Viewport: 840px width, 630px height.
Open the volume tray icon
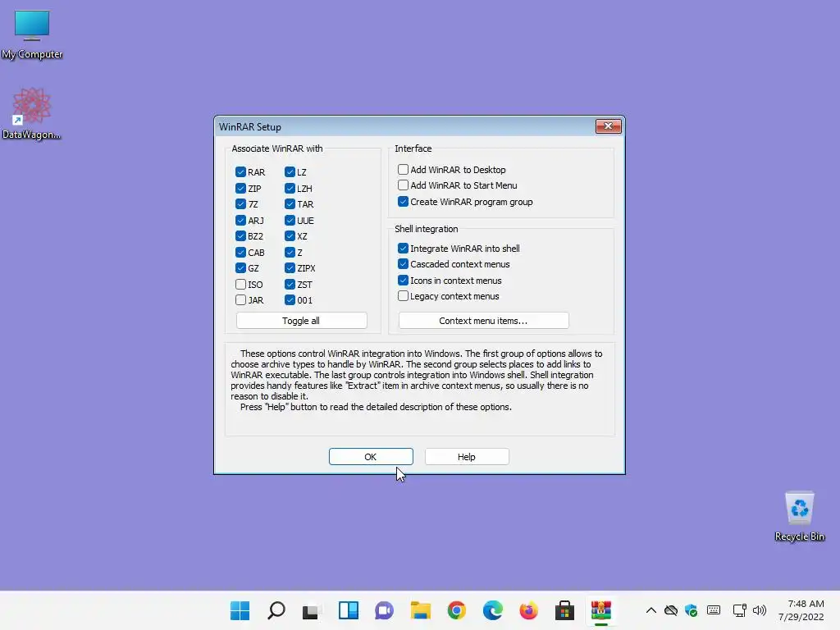tap(759, 610)
